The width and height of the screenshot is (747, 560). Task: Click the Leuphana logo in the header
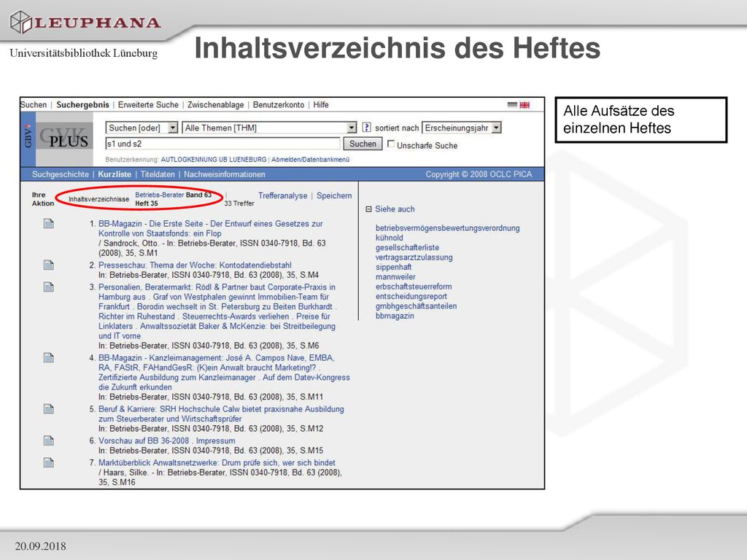[85, 23]
